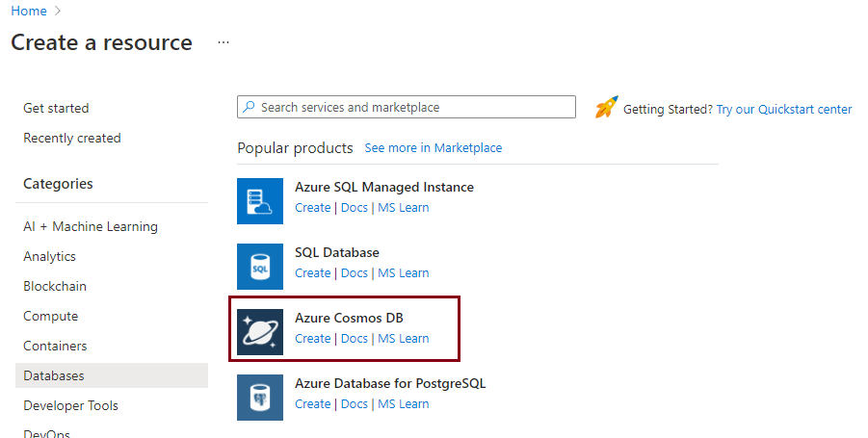Open the ellipsis menu beside Create a resource
This screenshot has width=868, height=438.
tap(224, 42)
